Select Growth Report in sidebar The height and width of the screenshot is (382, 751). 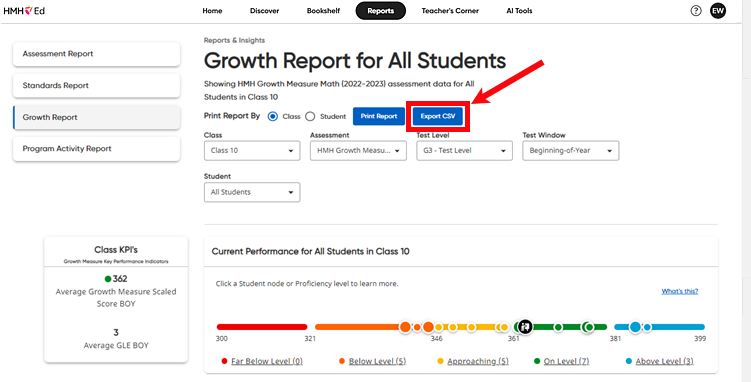96,117
